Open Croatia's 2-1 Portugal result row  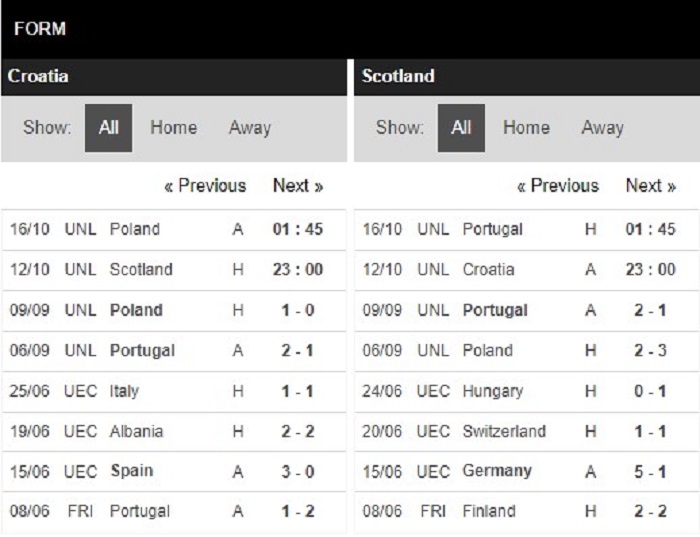174,351
